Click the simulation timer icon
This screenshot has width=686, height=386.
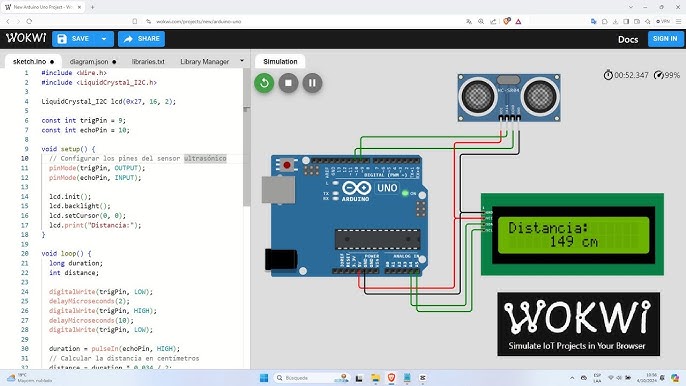point(608,75)
